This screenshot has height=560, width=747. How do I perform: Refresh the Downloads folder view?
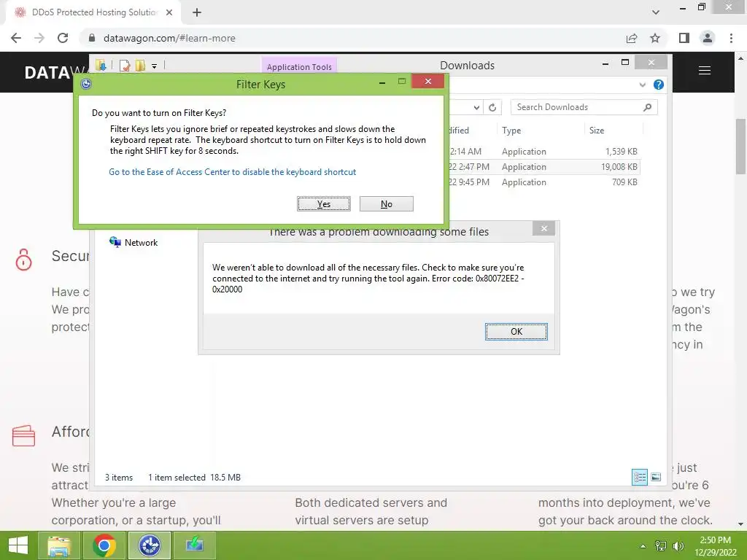pyautogui.click(x=492, y=108)
